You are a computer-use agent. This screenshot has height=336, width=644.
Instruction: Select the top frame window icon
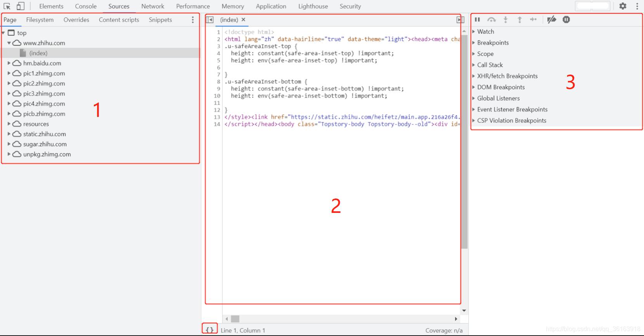11,33
